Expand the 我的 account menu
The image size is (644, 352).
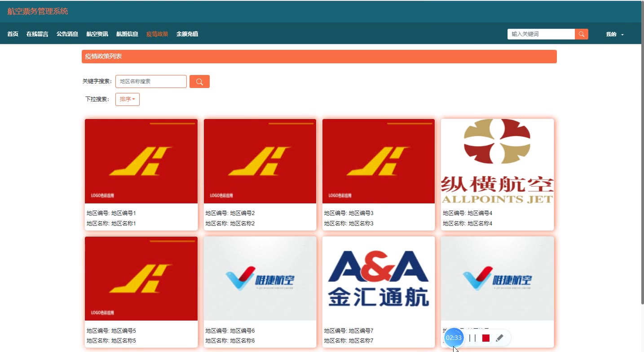tap(615, 34)
